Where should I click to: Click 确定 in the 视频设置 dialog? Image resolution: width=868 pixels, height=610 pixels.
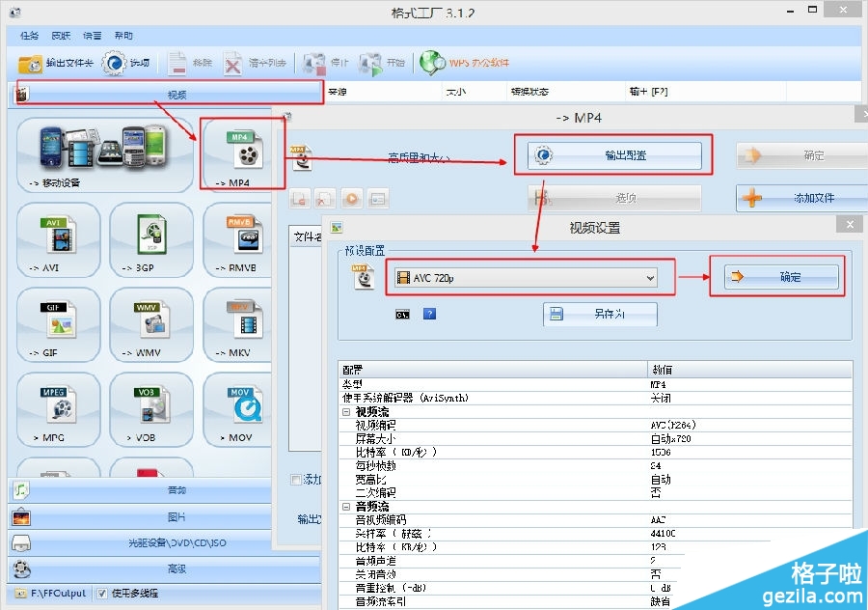781,276
